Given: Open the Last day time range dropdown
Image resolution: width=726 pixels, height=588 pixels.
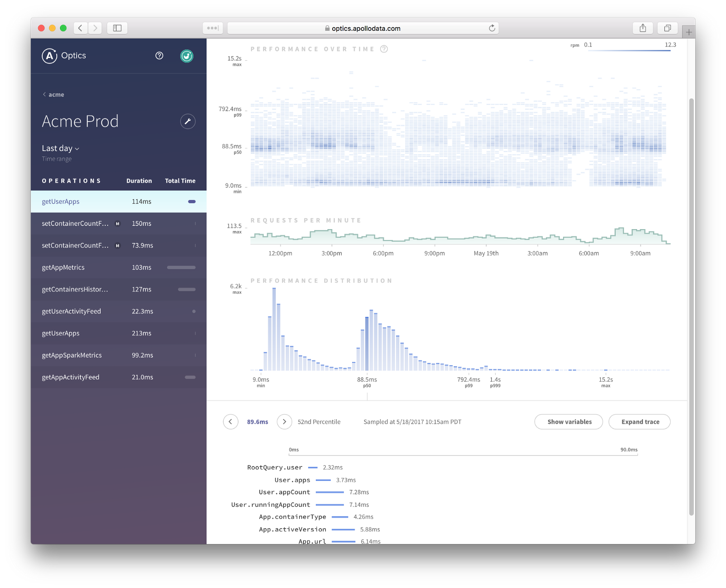Looking at the screenshot, I should tap(60, 148).
